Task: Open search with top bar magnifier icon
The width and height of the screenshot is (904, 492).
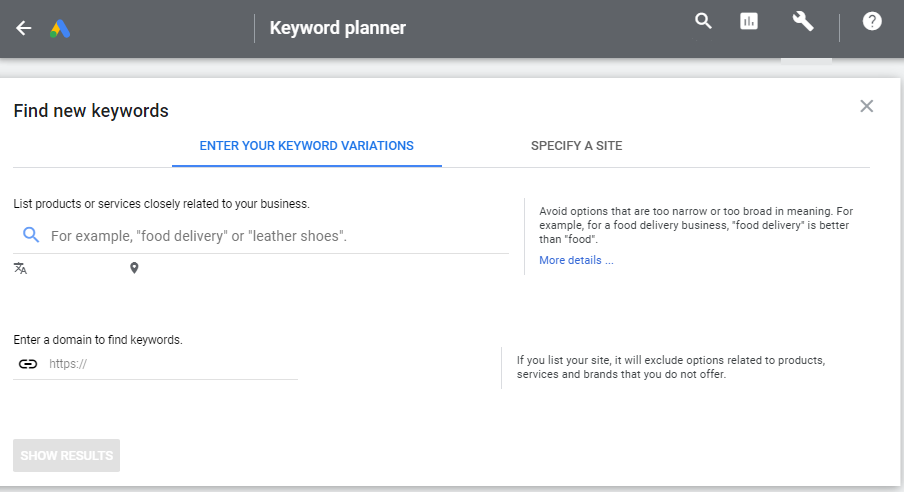Action: (703, 21)
